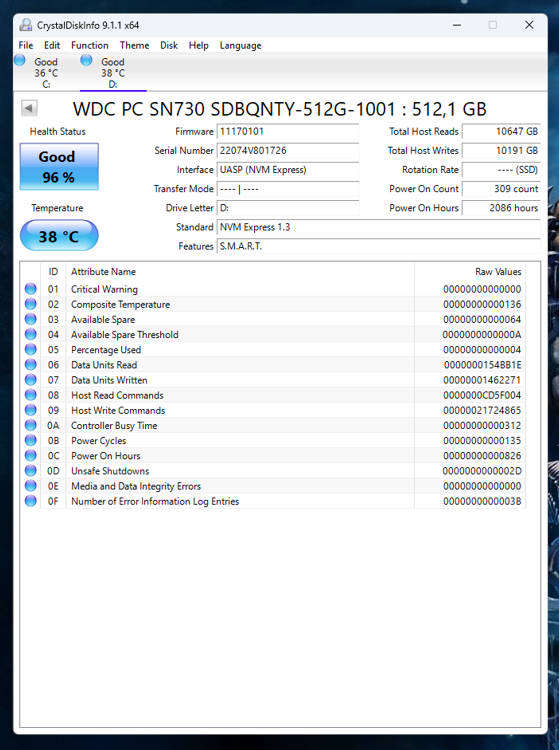Click the Total Host Reads value 10647 GB
This screenshot has width=559, height=750.
pos(501,132)
